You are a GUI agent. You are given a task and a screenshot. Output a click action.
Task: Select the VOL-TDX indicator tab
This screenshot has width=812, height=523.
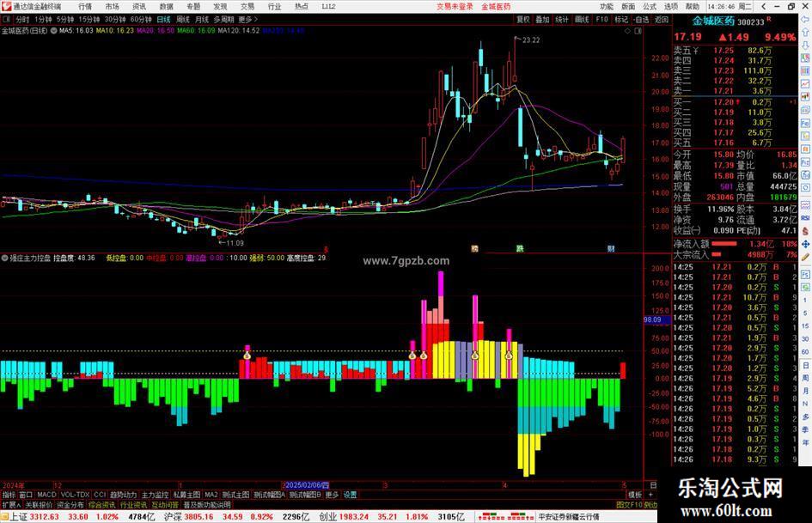(x=75, y=495)
